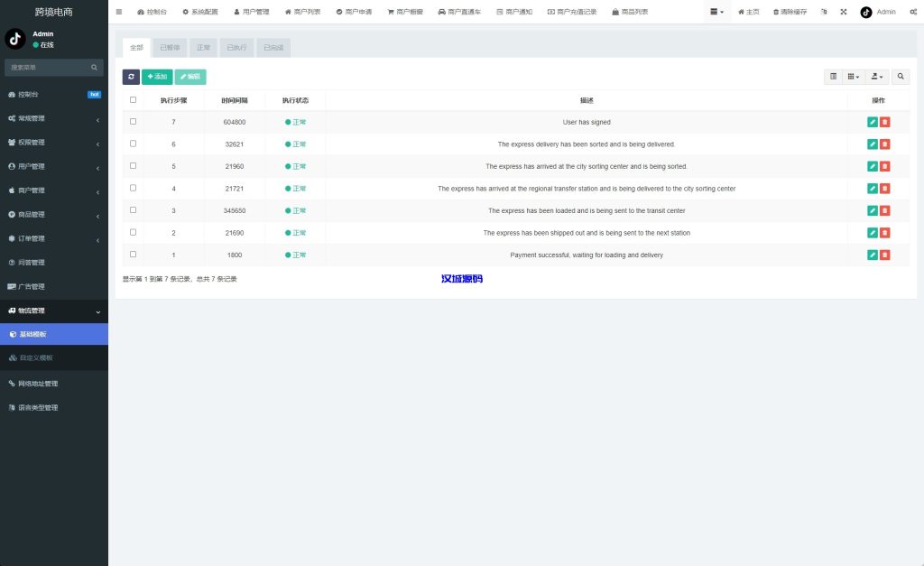Check the header select-all checkbox

[x=133, y=100]
